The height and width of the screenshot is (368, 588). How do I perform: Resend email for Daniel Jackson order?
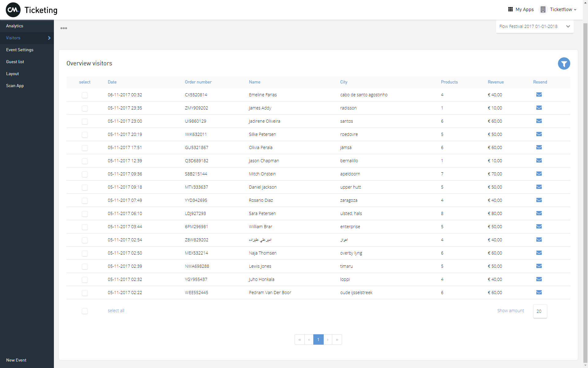pyautogui.click(x=539, y=187)
